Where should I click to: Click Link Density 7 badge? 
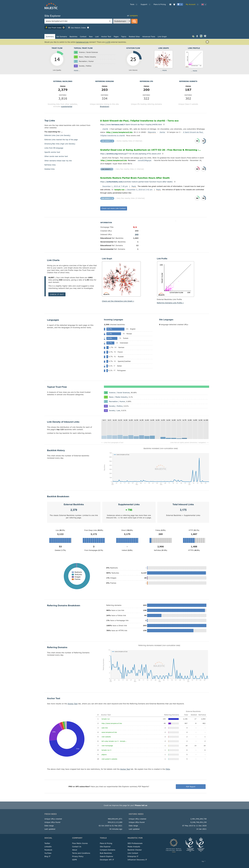click(x=107, y=169)
